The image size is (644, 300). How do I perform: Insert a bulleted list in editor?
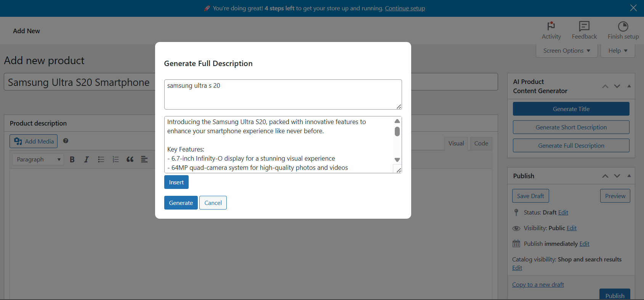[x=101, y=160]
